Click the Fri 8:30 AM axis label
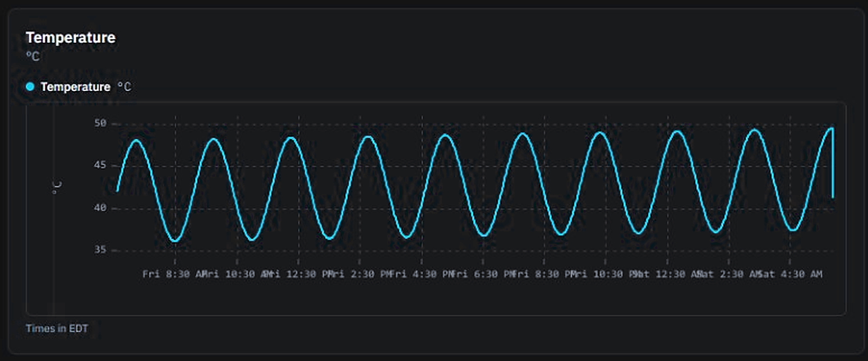 174,274
